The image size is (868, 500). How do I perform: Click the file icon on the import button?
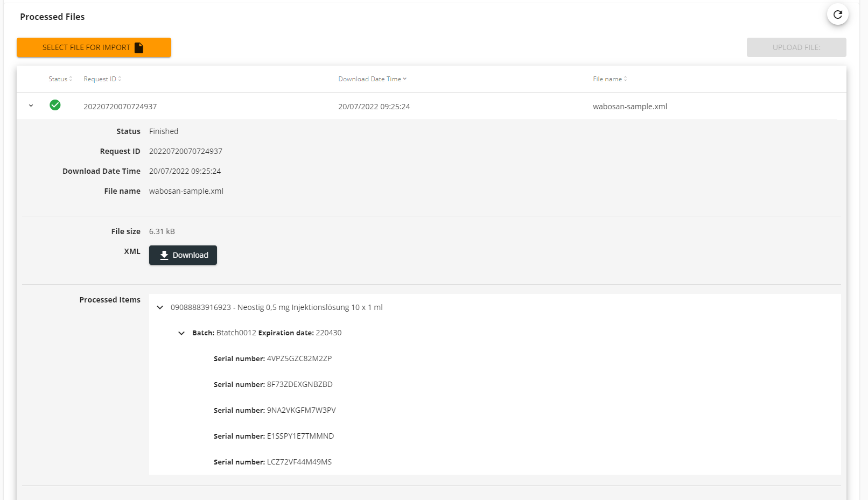pyautogui.click(x=139, y=47)
